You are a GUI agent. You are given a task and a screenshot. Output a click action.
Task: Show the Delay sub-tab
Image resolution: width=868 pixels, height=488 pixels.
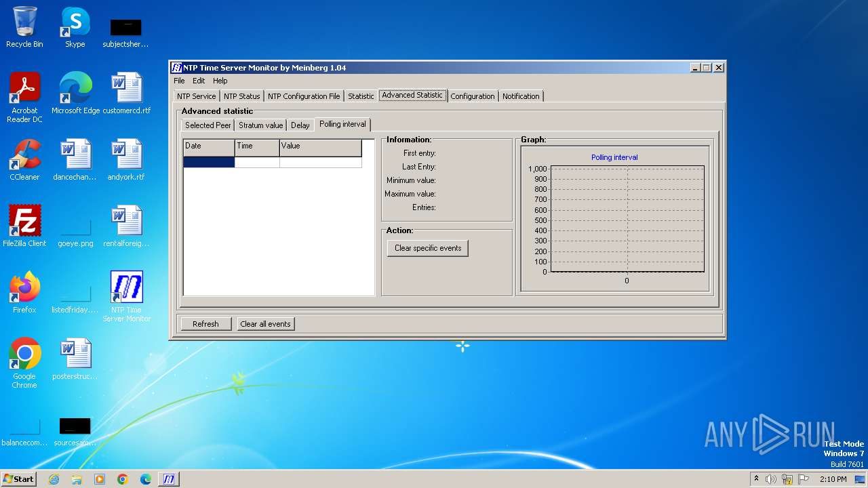pyautogui.click(x=300, y=125)
